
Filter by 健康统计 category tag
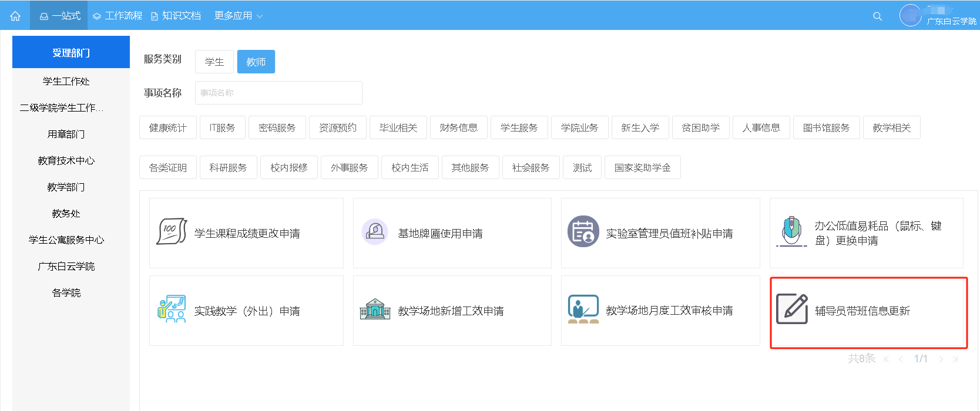[x=167, y=127]
